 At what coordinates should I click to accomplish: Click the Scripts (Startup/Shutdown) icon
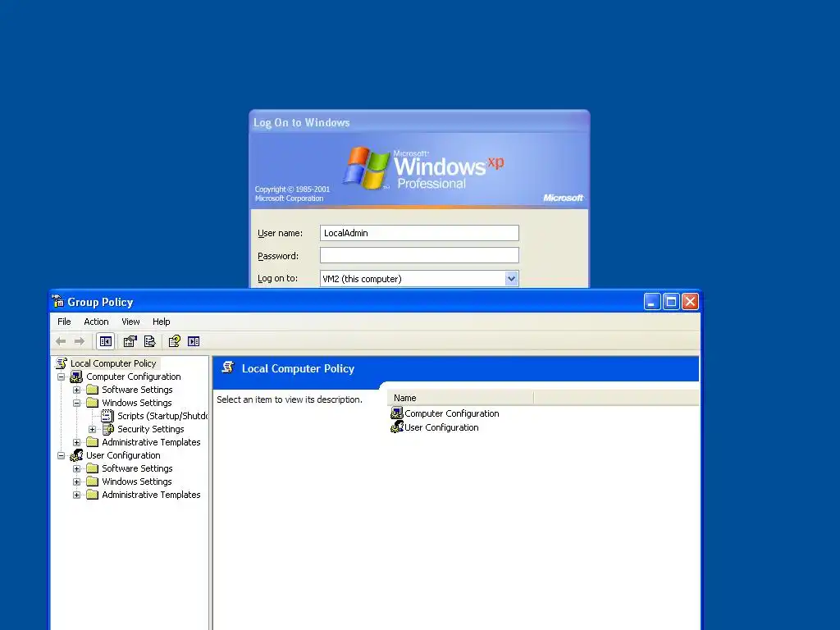click(107, 416)
